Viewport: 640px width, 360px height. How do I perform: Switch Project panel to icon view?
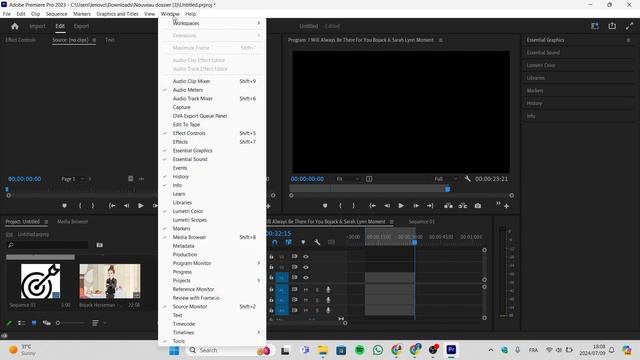click(34, 323)
